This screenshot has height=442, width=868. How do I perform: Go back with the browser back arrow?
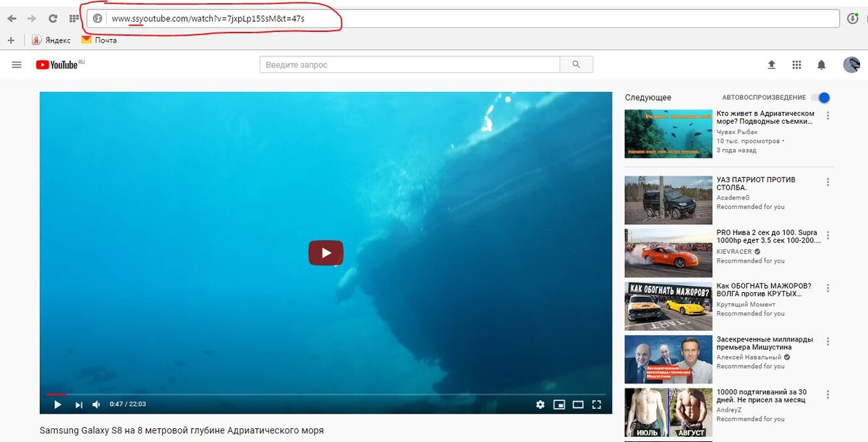point(12,19)
